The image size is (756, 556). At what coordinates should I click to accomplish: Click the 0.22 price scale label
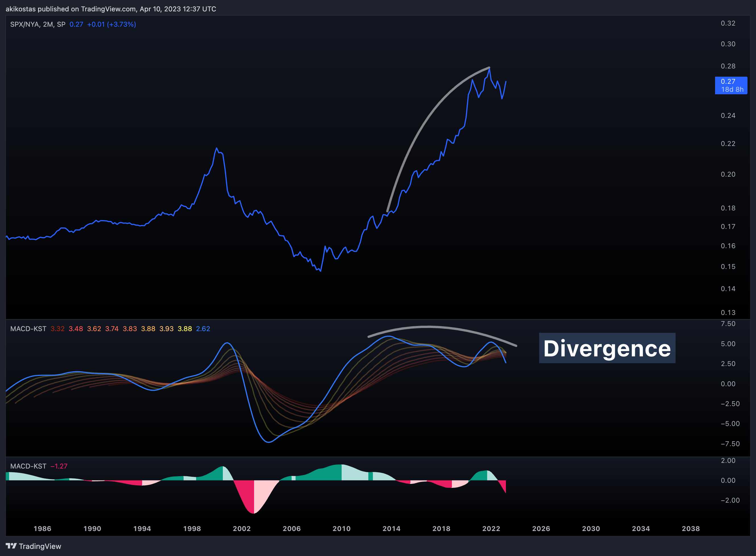click(728, 144)
